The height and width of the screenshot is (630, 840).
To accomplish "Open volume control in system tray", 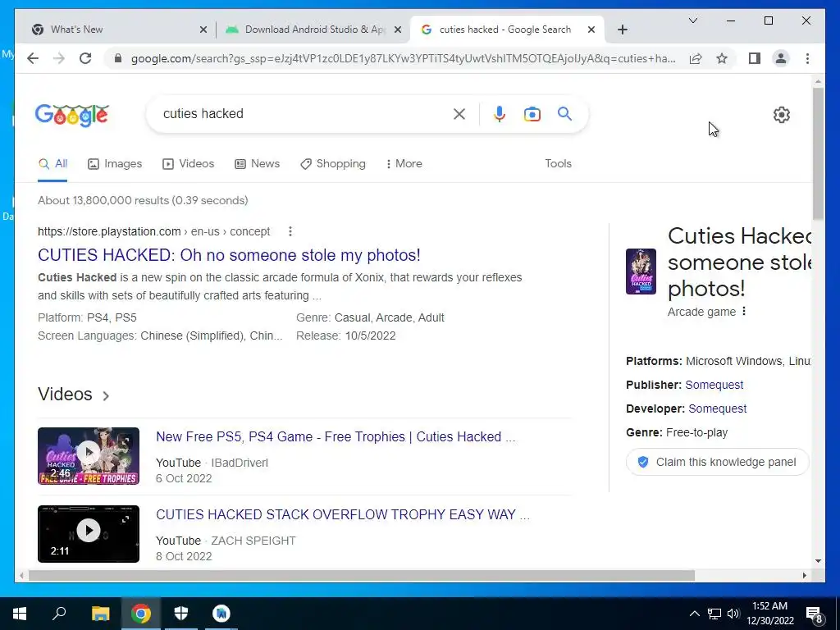I will coord(733,614).
